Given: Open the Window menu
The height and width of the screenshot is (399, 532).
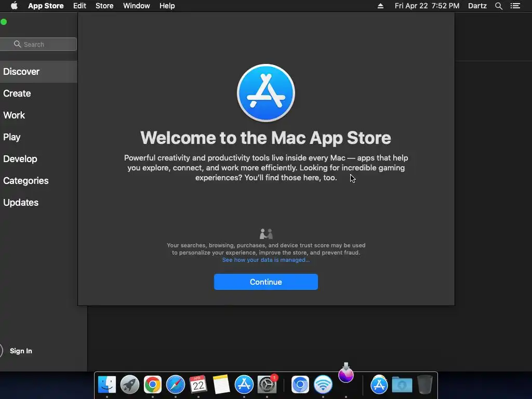Looking at the screenshot, I should pyautogui.click(x=137, y=6).
